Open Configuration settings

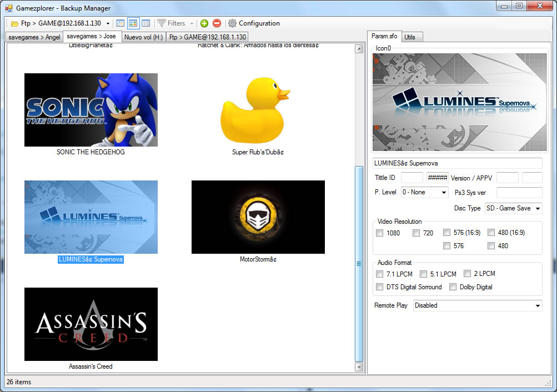pos(254,23)
